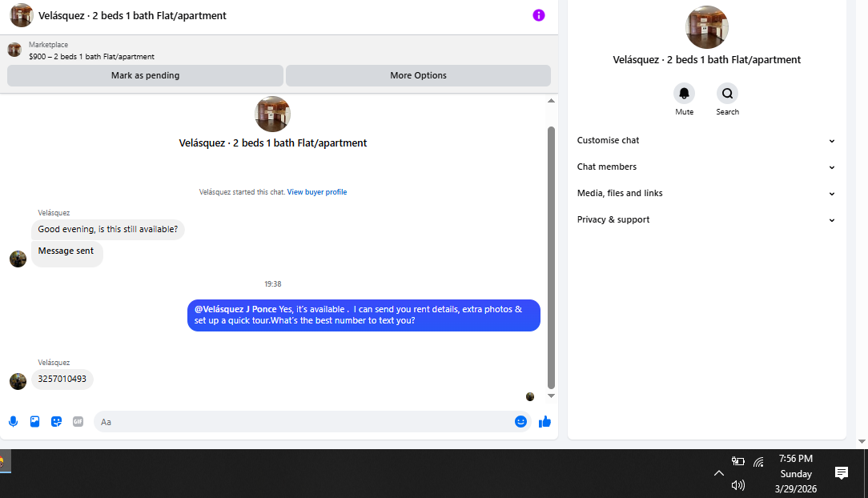Image resolution: width=868 pixels, height=498 pixels.
Task: Open Windows notification center icon
Action: click(842, 473)
